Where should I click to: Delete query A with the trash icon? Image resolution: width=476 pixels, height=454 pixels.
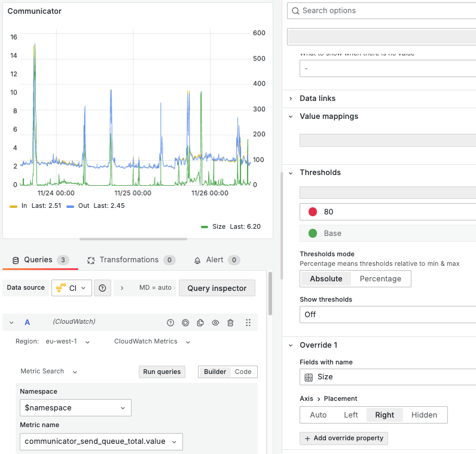coord(230,323)
